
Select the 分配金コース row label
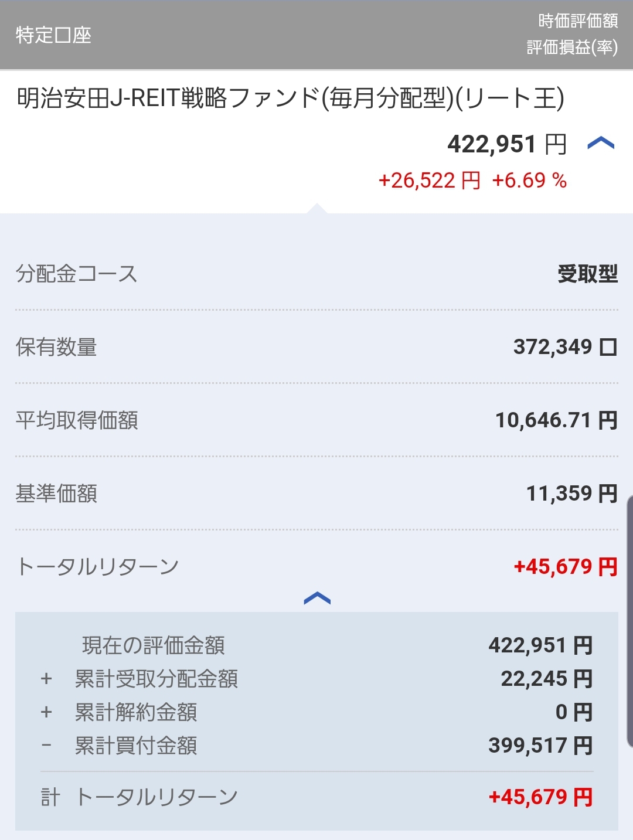pos(76,274)
